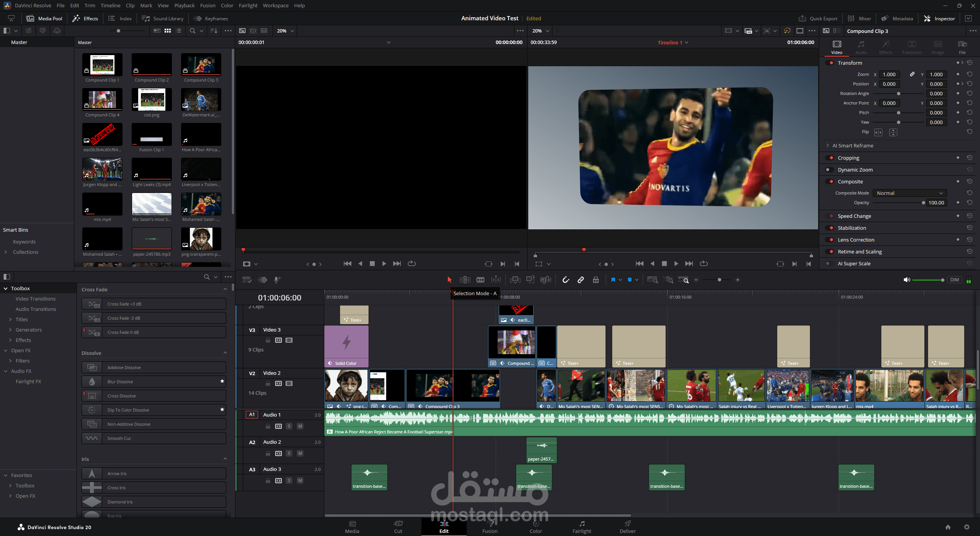
Task: Stop playback in the timeline viewer
Action: coord(664,263)
